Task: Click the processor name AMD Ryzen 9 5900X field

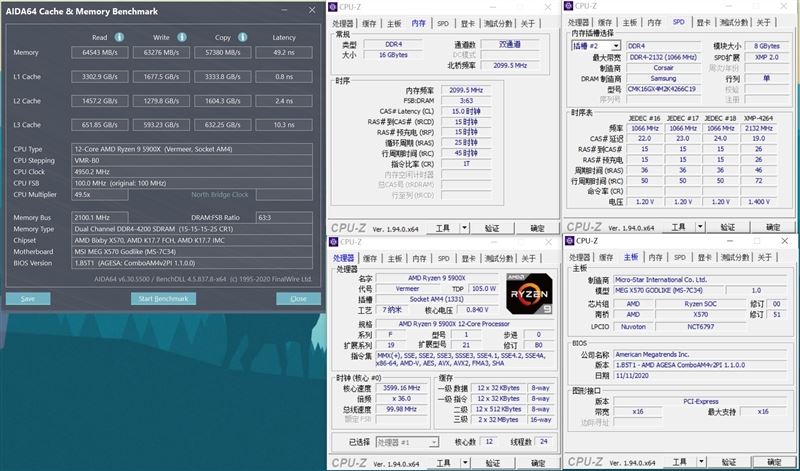Action: [x=437, y=278]
